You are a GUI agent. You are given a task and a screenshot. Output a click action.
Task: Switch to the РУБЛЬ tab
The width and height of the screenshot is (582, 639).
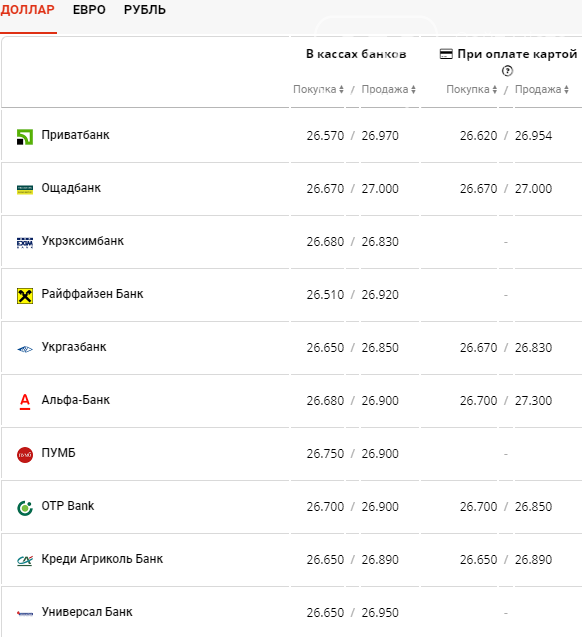point(145,10)
